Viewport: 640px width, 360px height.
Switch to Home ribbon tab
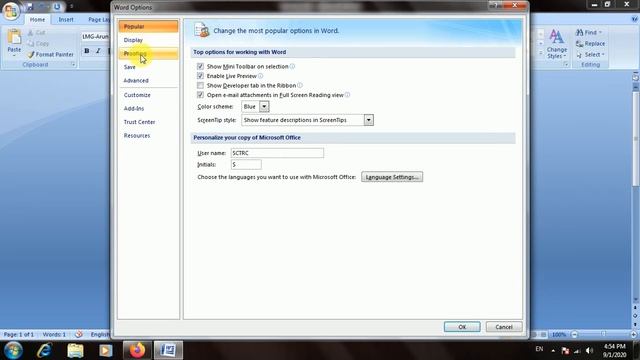pyautogui.click(x=38, y=19)
